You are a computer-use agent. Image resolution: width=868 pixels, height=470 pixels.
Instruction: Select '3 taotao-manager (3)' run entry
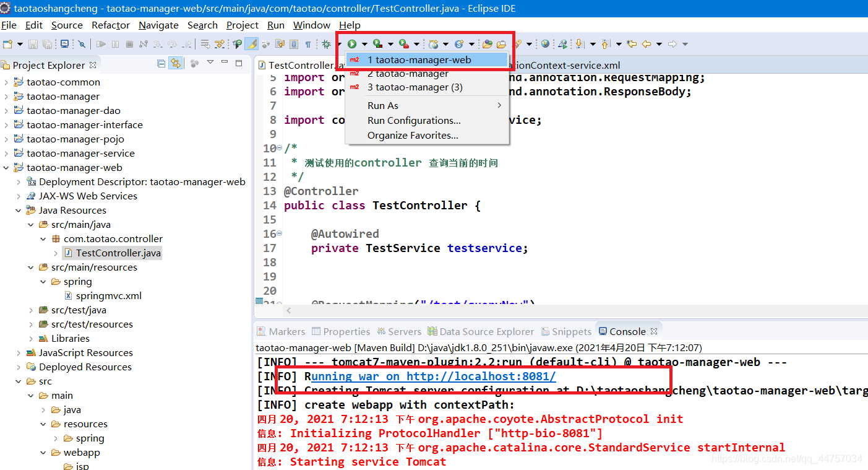point(426,87)
